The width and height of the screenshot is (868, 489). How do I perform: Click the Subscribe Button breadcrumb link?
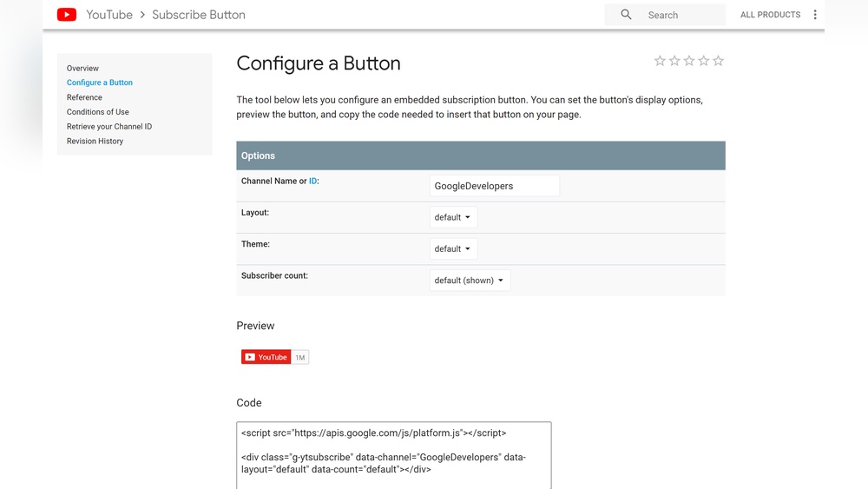199,15
